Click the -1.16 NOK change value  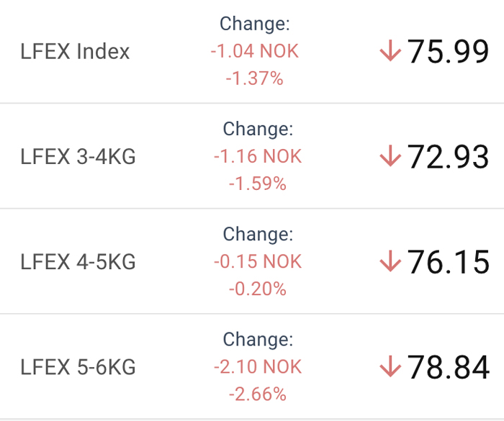coord(258,156)
